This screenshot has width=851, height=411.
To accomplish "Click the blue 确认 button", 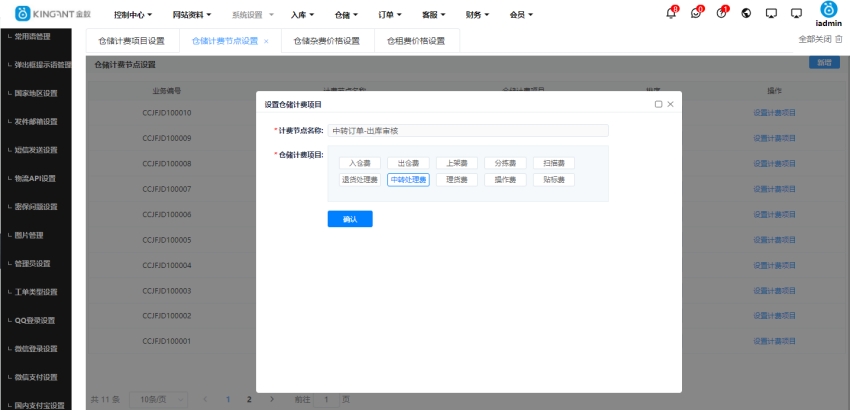I will tap(350, 219).
